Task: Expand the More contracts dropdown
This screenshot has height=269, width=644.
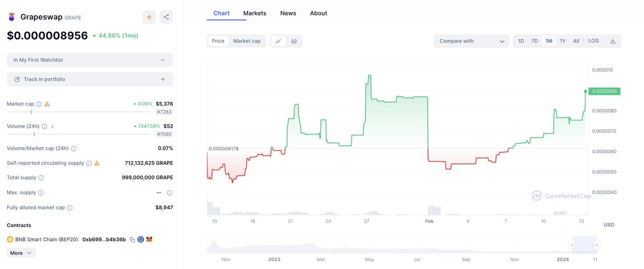Action: [x=21, y=253]
